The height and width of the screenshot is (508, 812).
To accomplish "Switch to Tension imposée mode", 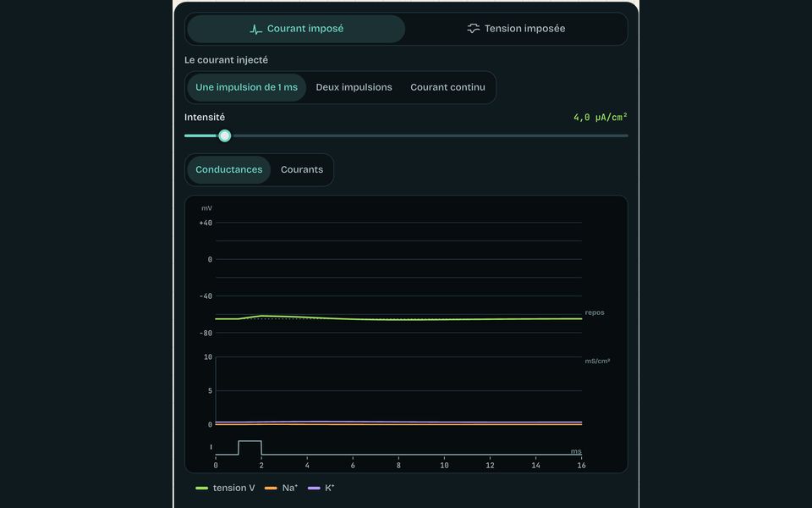I will pyautogui.click(x=516, y=29).
